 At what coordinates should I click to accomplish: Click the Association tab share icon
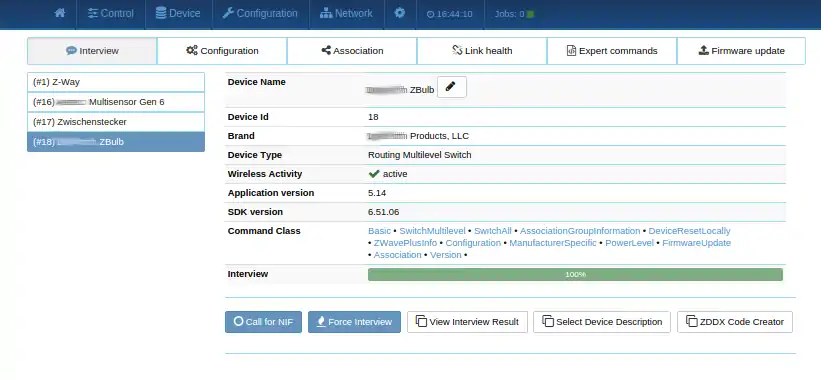326,50
